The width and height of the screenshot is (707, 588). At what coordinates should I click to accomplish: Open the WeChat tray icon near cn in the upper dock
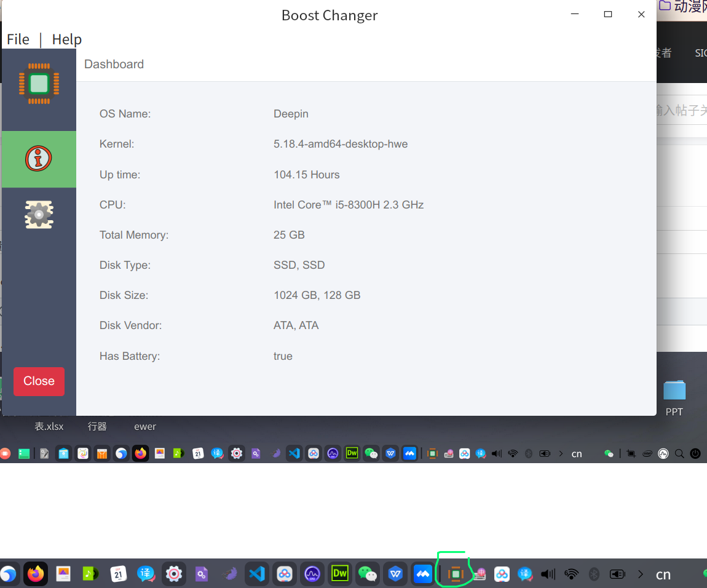coord(609,453)
